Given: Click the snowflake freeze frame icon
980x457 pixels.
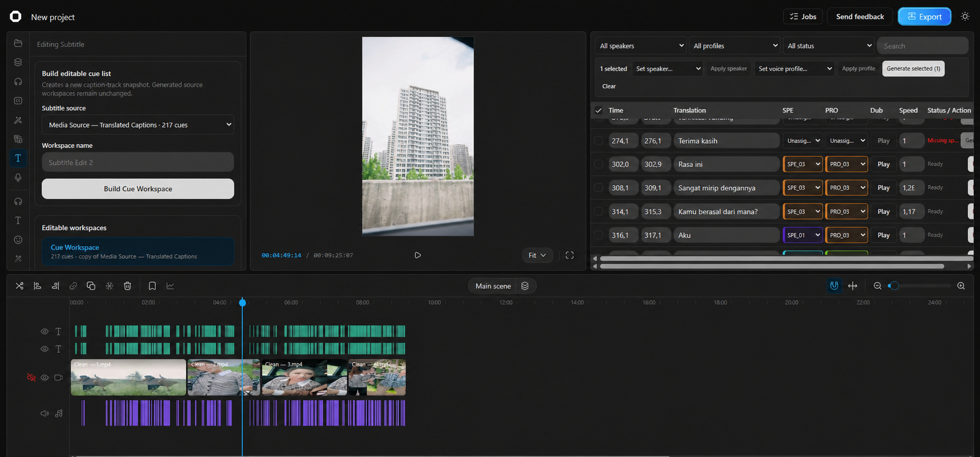Looking at the screenshot, I should coord(109,286).
